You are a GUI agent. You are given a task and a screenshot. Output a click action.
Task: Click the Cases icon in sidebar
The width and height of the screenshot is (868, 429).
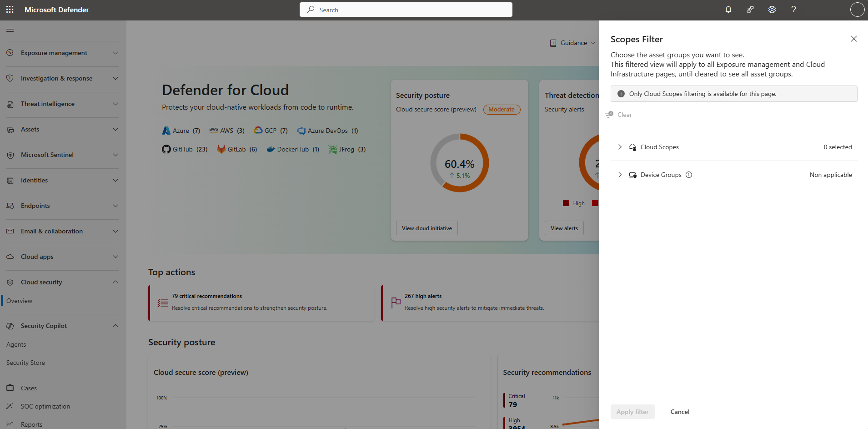pos(10,388)
